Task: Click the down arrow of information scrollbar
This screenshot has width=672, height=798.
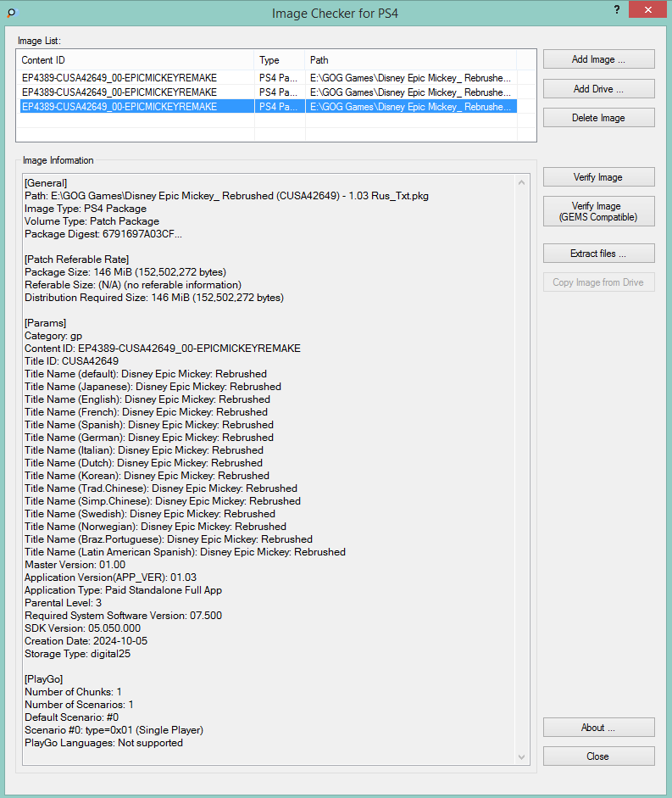Action: [521, 757]
